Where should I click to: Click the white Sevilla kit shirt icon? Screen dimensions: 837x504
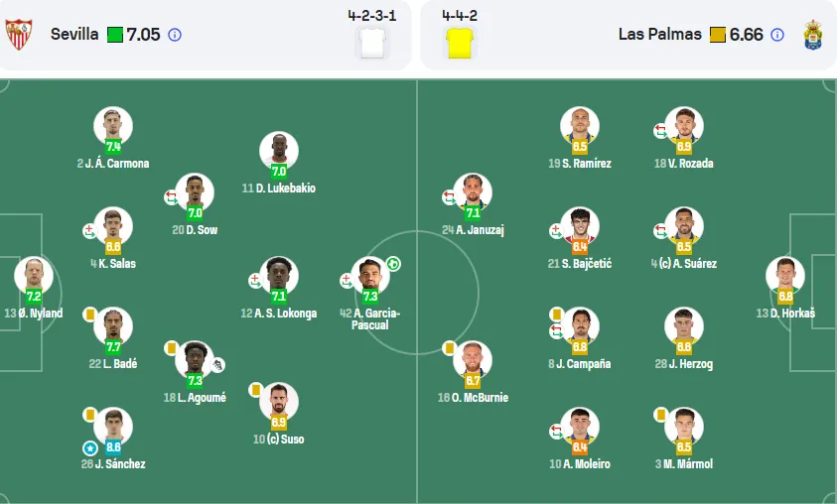[372, 43]
